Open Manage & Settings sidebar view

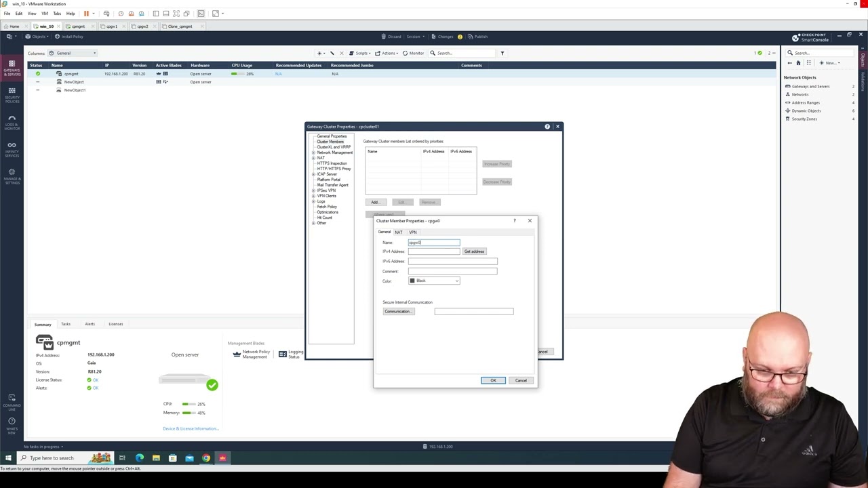pos(12,176)
